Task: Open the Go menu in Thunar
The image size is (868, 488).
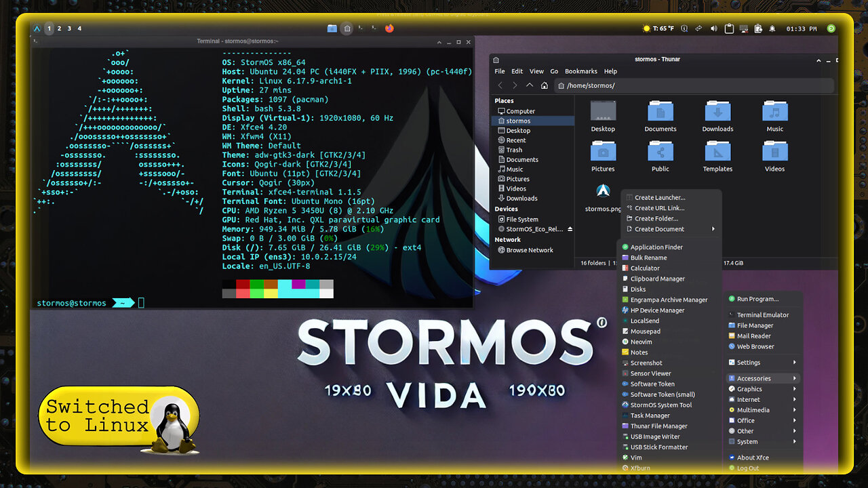Action: 554,71
